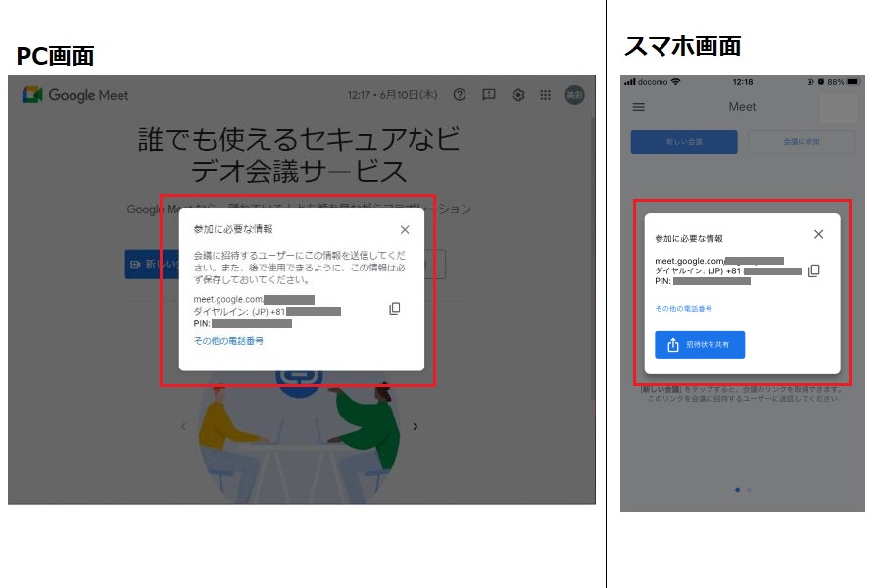
Task: Select the second page dot on smartphone
Action: coord(750,488)
